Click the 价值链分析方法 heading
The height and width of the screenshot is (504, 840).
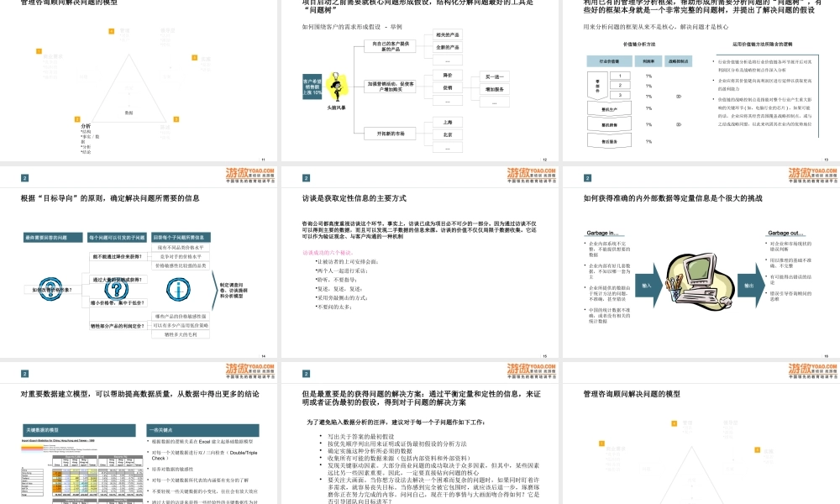(639, 45)
